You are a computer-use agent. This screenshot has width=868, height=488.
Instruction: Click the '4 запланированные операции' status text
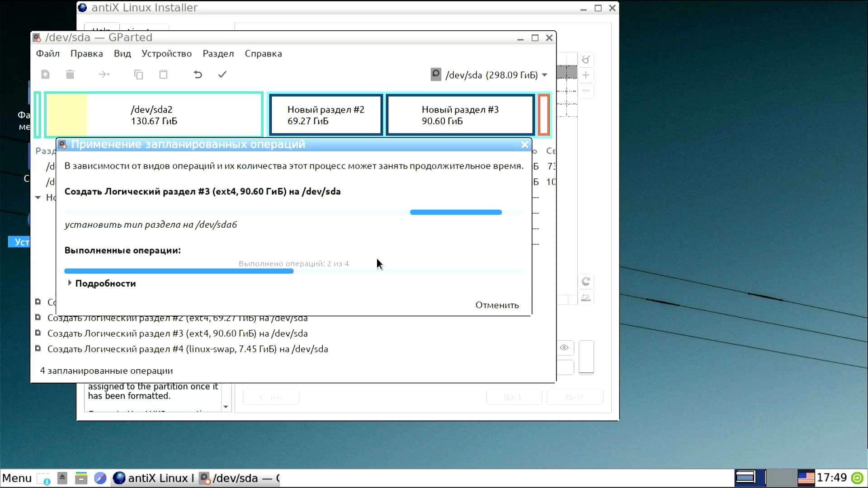[106, 371]
